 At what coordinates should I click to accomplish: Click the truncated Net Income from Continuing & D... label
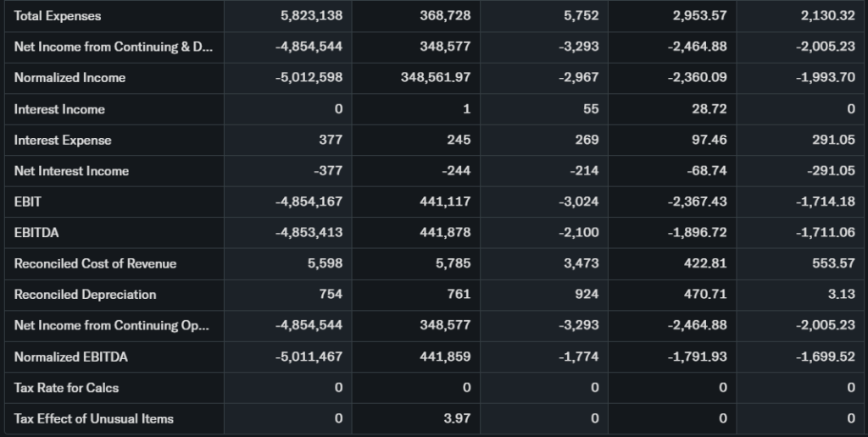114,47
